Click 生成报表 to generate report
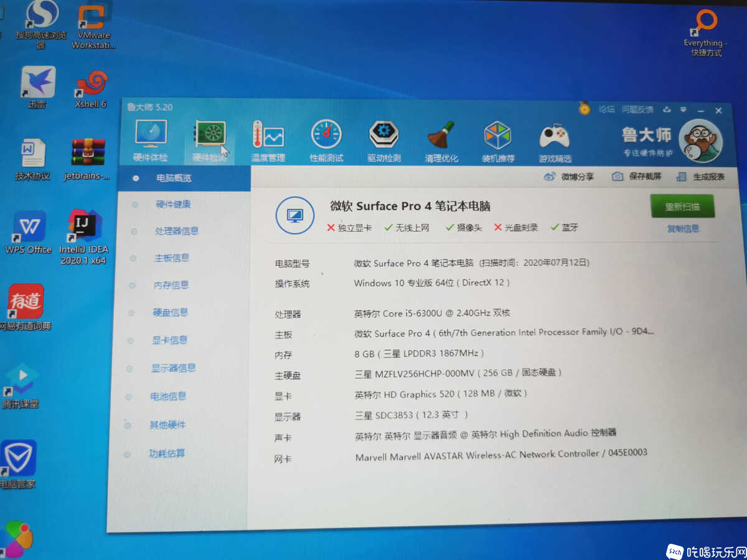Screen dimensions: 747x560 701,177
